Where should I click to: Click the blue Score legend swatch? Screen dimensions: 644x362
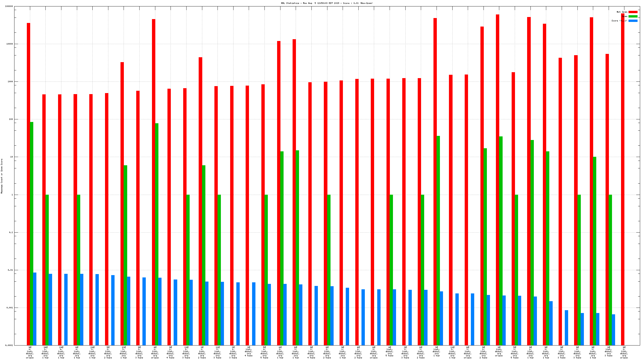point(633,21)
